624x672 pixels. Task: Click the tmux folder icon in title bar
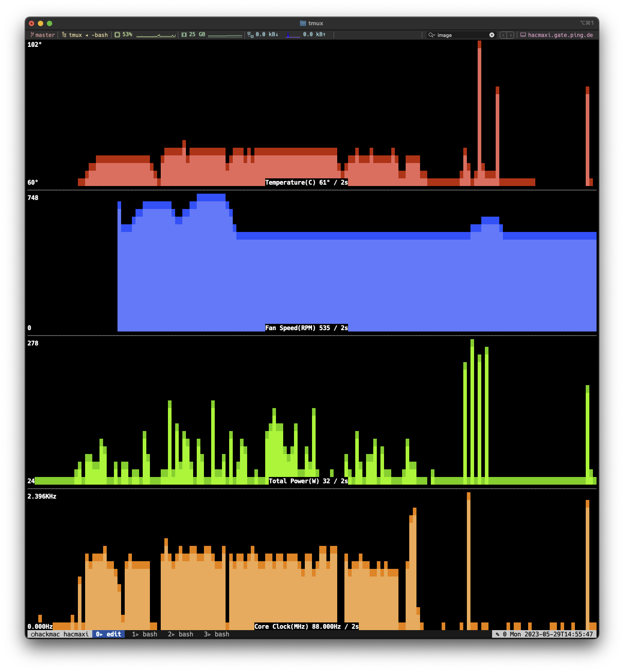[x=303, y=23]
